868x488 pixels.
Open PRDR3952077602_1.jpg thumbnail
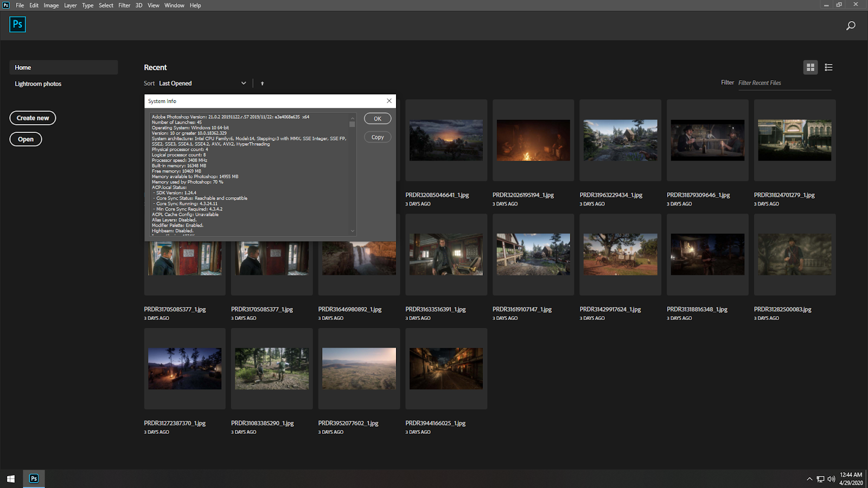pos(359,369)
